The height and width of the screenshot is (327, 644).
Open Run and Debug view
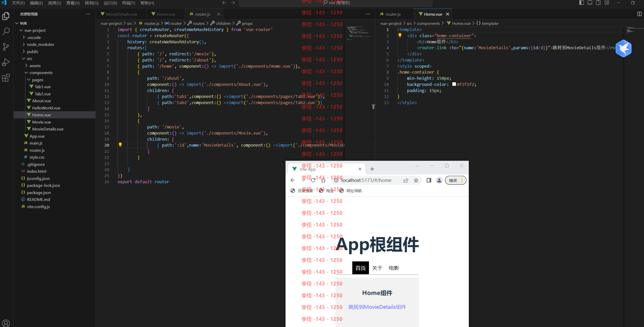(x=6, y=62)
